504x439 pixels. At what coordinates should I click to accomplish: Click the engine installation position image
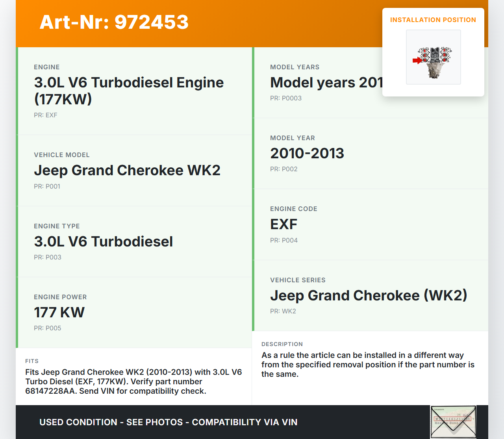coord(434,57)
